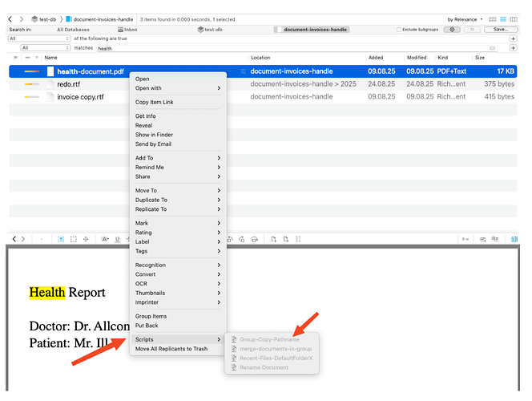The width and height of the screenshot is (532, 401).
Task: Click the flag column header icon
Action: [x=15, y=58]
